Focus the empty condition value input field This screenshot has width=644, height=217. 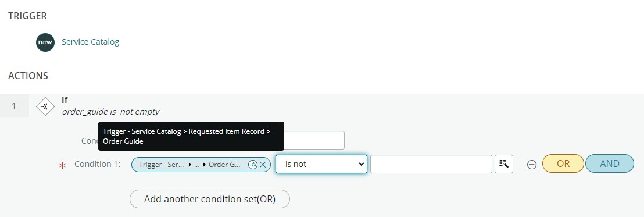click(x=431, y=164)
